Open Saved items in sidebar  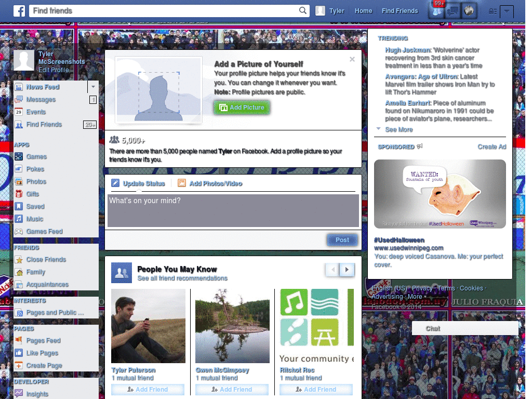35,206
